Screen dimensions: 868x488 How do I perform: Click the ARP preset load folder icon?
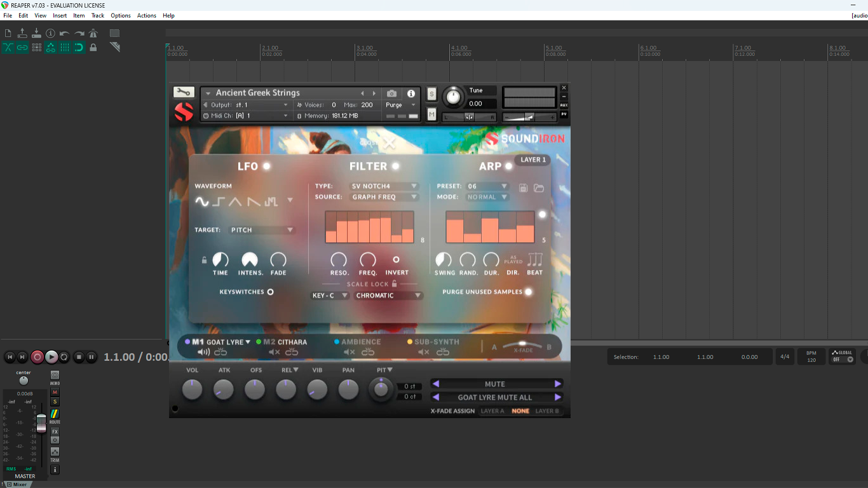539,188
